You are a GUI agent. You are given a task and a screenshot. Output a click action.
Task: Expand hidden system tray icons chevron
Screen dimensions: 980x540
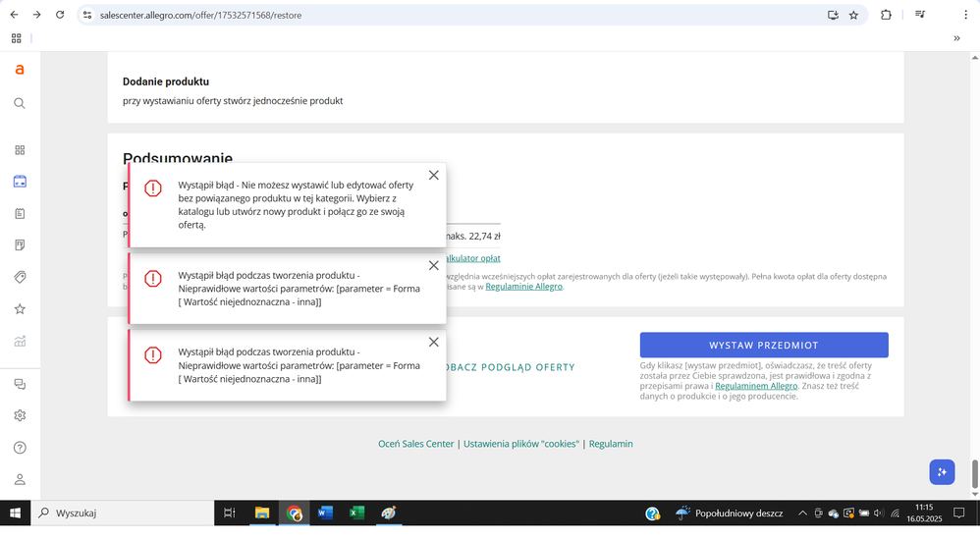pos(802,513)
